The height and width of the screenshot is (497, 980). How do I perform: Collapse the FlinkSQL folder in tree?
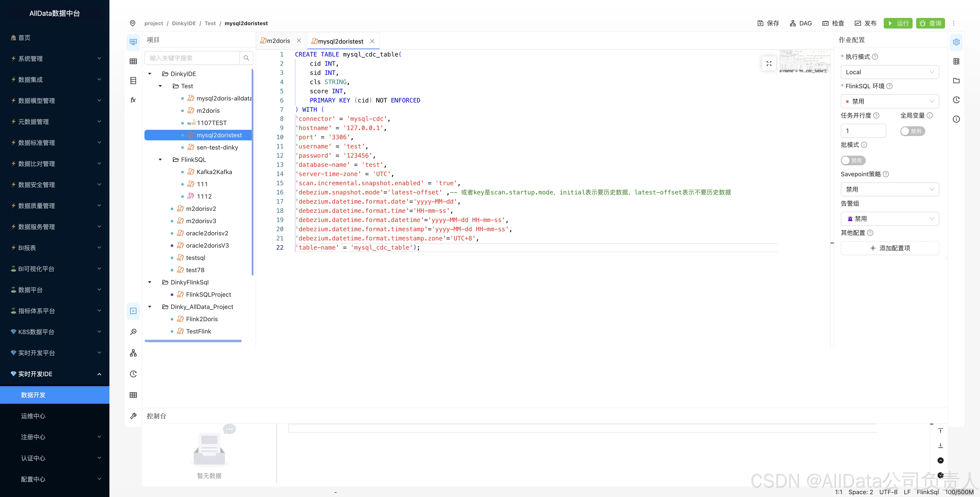click(x=160, y=160)
